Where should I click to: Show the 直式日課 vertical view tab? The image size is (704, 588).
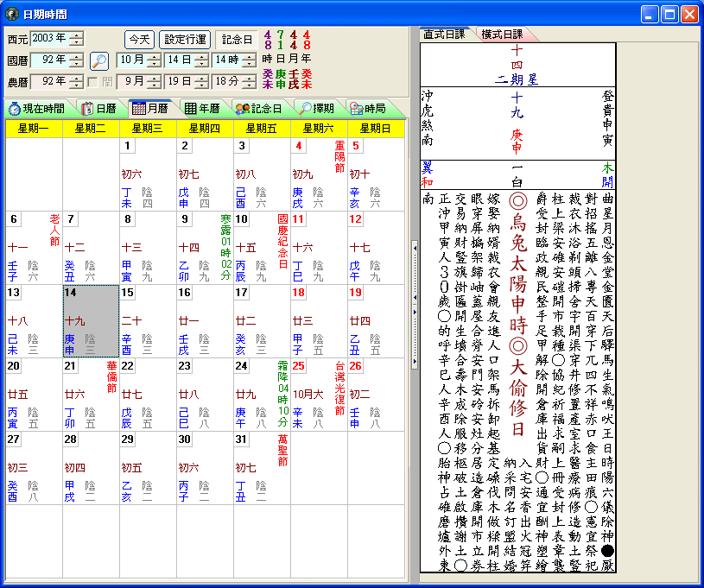[445, 35]
